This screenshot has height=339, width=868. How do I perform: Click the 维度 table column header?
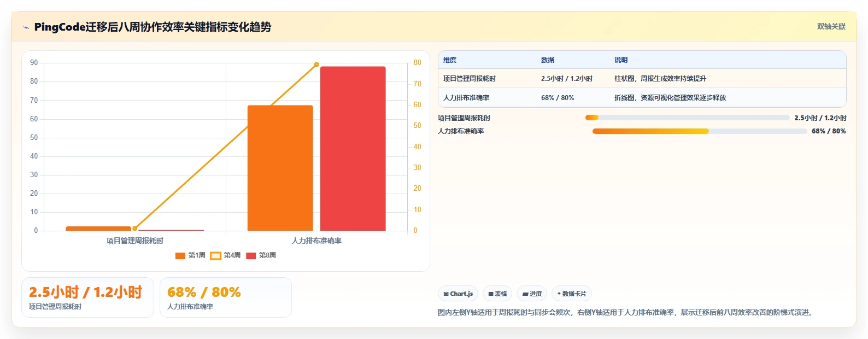(x=450, y=60)
